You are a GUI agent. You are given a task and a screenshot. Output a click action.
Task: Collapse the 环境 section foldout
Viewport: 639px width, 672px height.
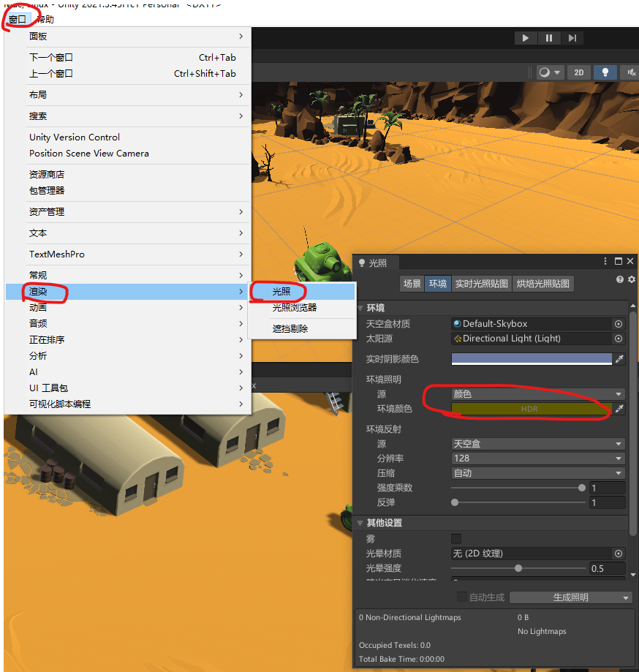tap(360, 308)
